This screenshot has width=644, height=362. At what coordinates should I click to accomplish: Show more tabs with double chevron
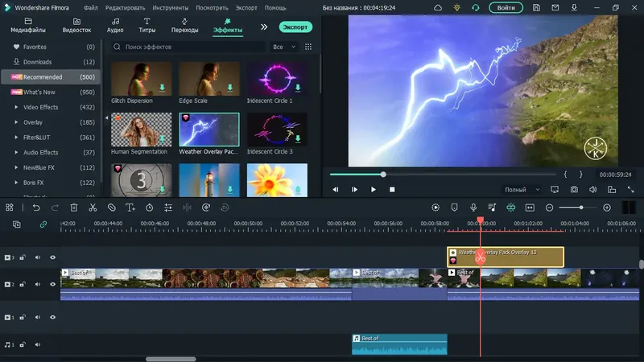pos(264,27)
